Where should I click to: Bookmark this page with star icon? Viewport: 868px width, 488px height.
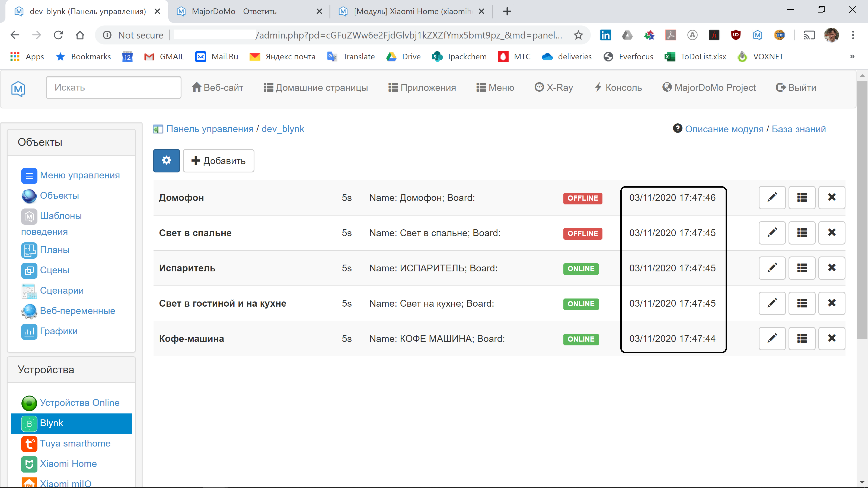578,35
